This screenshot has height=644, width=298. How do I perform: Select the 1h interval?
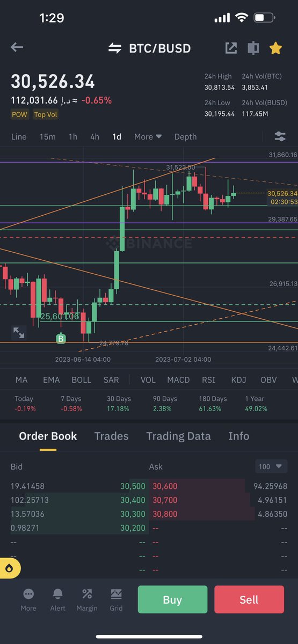(x=73, y=137)
